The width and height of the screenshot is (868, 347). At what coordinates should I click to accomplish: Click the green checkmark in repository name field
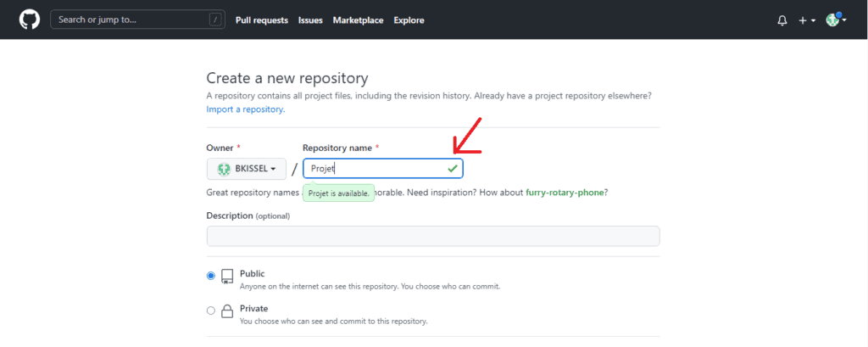453,169
